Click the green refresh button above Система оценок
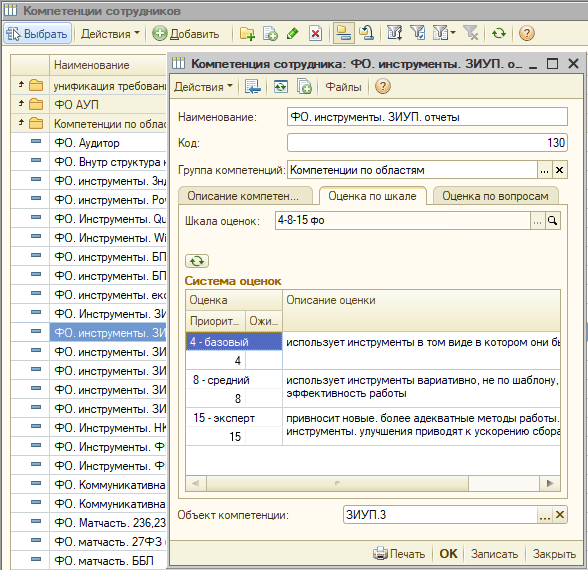 coord(197,261)
